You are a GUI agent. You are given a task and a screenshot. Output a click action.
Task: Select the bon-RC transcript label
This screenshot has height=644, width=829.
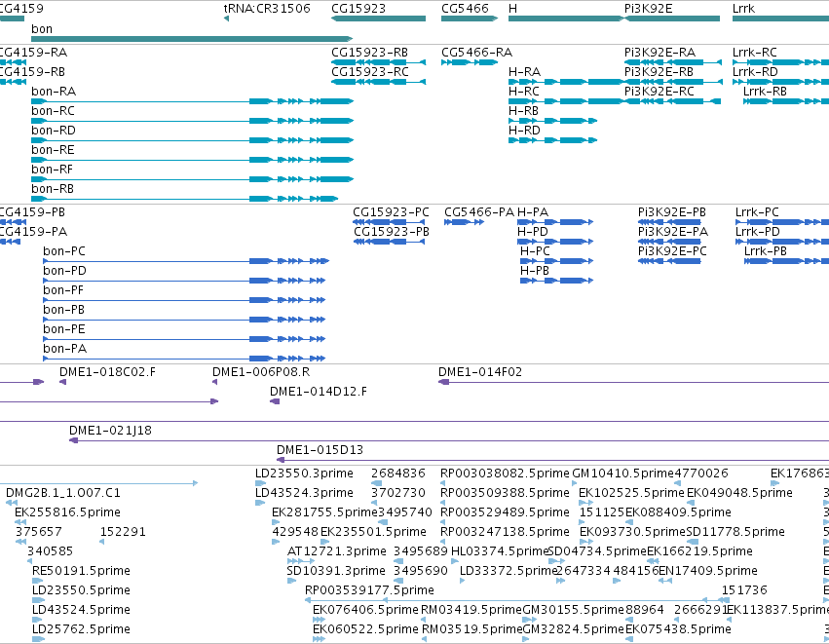(x=53, y=111)
